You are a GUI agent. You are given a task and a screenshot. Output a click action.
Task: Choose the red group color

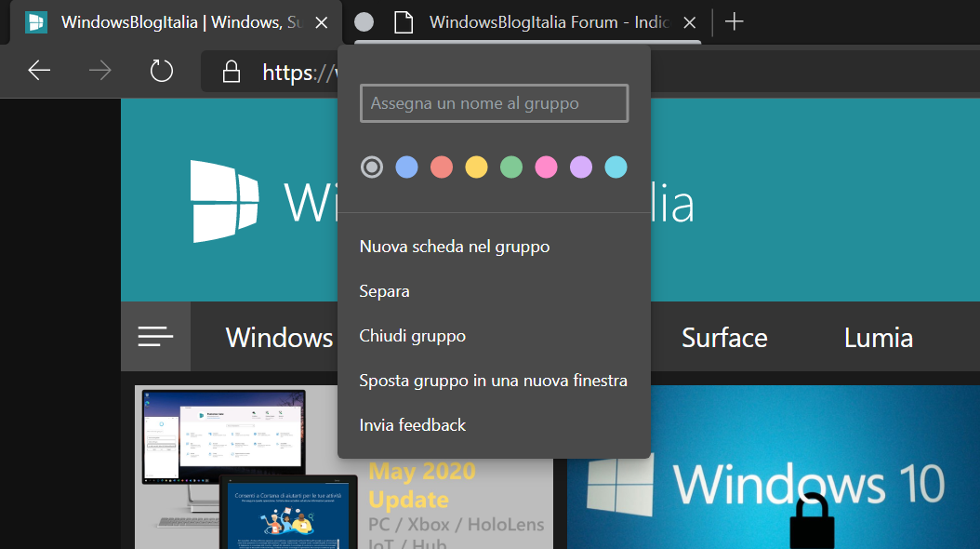(x=442, y=167)
